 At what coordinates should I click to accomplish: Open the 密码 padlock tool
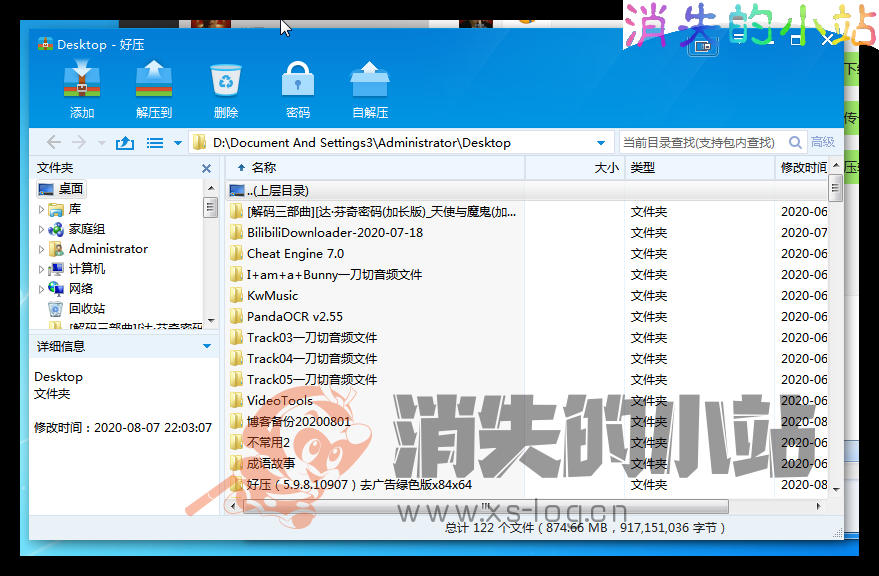(x=298, y=80)
